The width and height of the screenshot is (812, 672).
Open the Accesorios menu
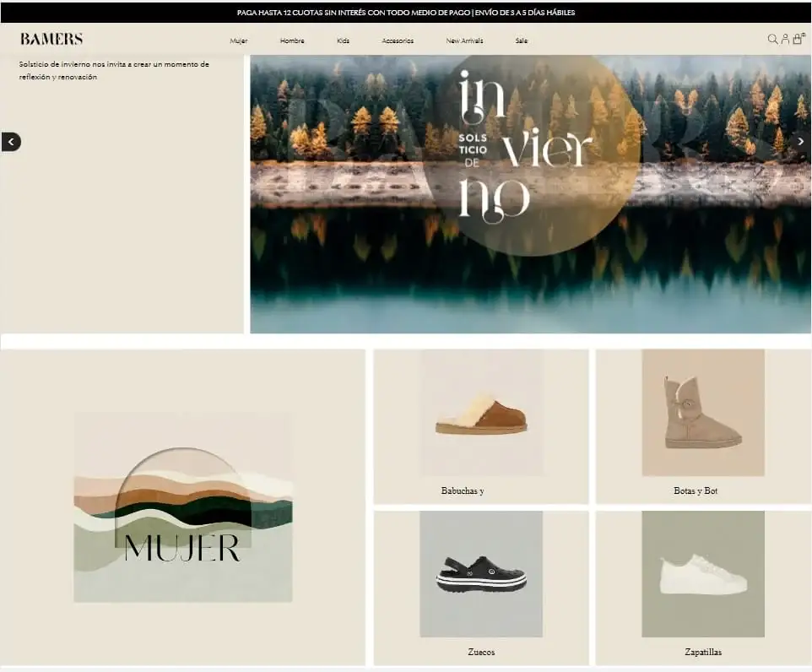(398, 41)
